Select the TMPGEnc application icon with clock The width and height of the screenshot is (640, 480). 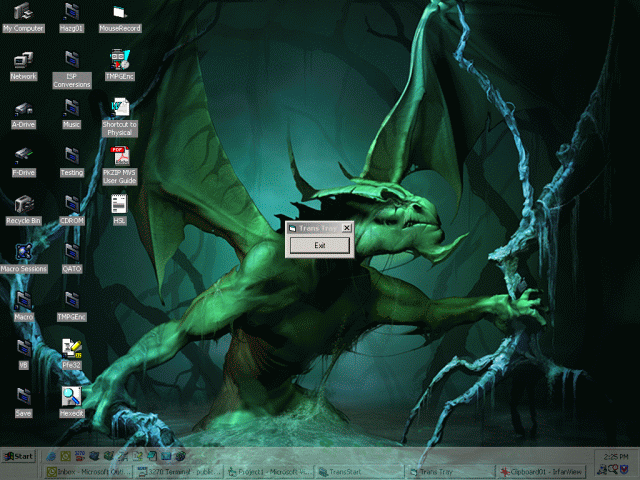pyautogui.click(x=120, y=62)
